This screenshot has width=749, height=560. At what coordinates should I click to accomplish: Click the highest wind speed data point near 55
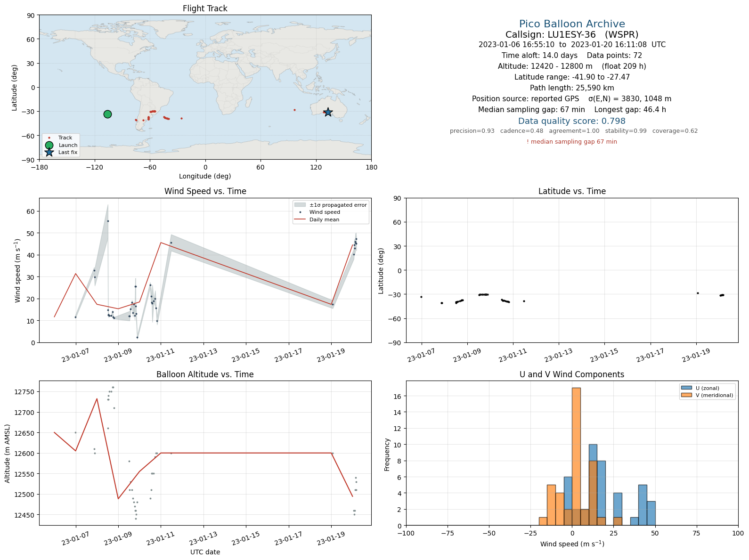[x=108, y=221]
